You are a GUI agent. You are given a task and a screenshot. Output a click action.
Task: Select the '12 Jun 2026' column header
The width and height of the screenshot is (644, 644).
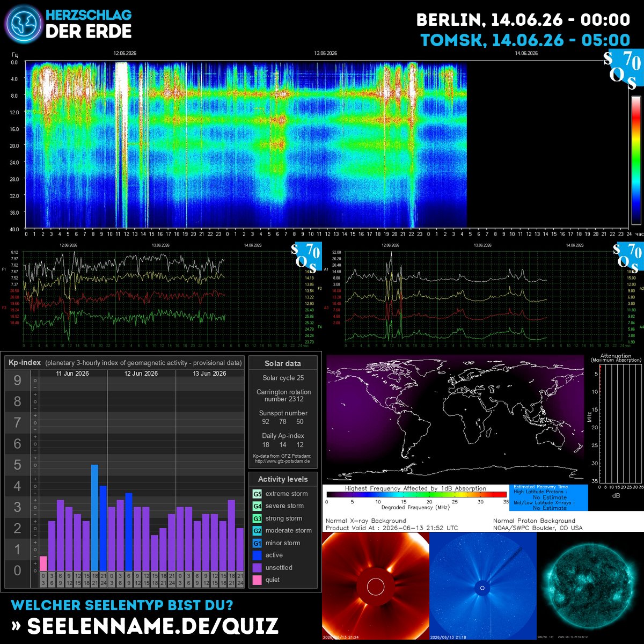coord(141,374)
